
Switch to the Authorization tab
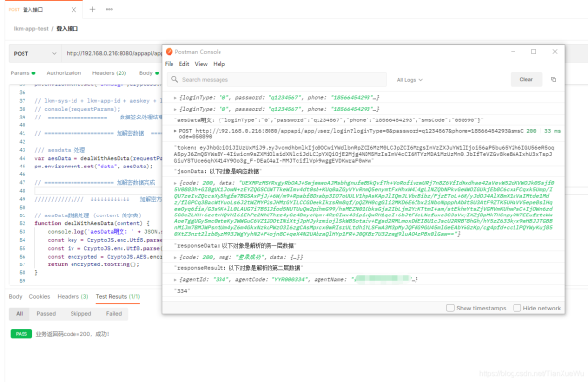click(64, 73)
